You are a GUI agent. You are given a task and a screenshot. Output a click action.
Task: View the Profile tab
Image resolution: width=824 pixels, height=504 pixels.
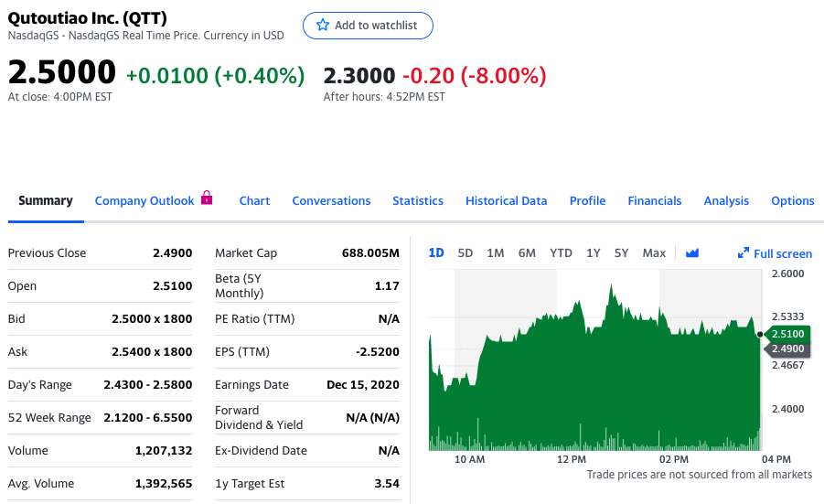point(587,200)
